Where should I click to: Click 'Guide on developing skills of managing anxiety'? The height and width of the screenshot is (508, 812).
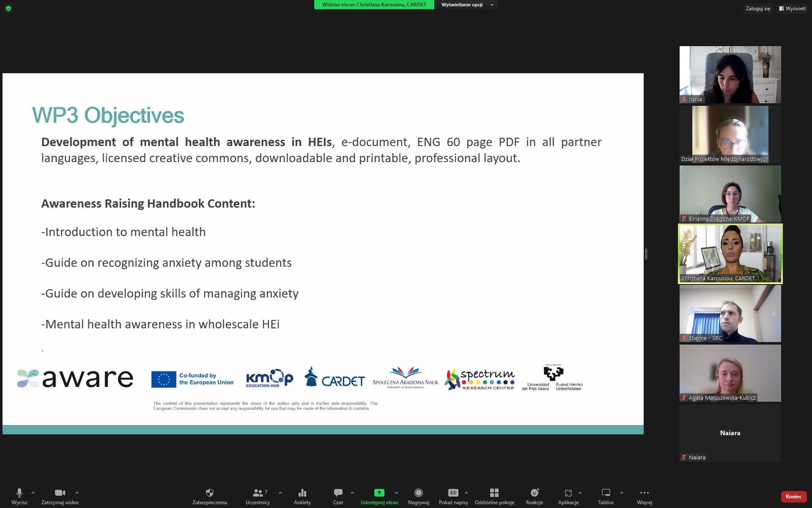click(172, 294)
